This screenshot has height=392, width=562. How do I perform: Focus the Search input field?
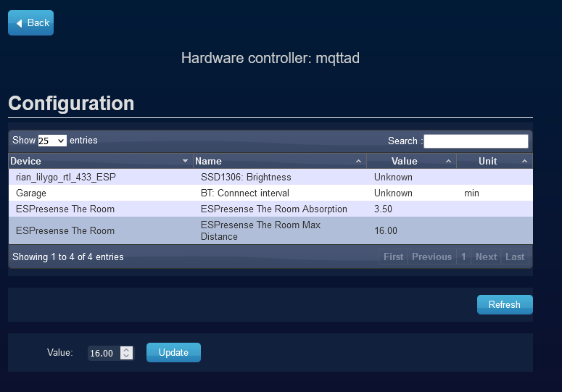(x=476, y=141)
